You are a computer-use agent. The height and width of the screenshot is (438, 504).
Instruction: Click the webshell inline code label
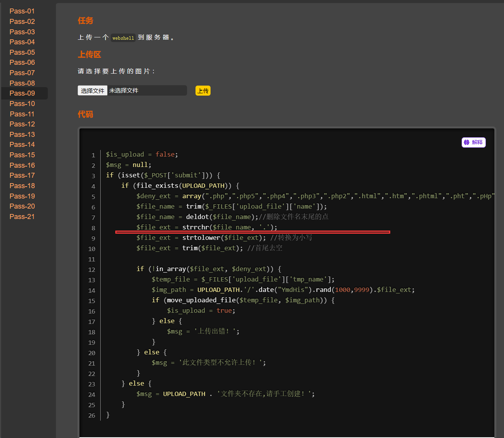pos(123,38)
